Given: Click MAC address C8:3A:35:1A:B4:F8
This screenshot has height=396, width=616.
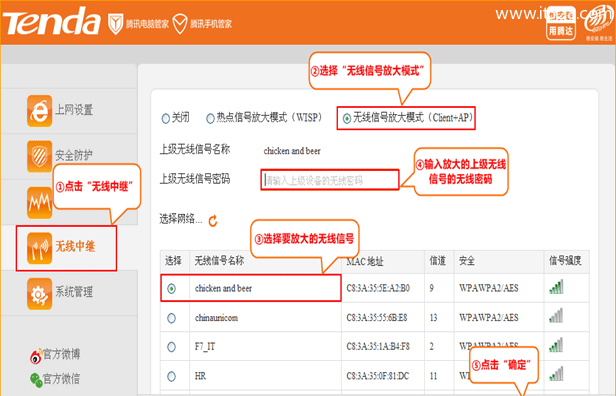Looking at the screenshot, I should pos(378,346).
